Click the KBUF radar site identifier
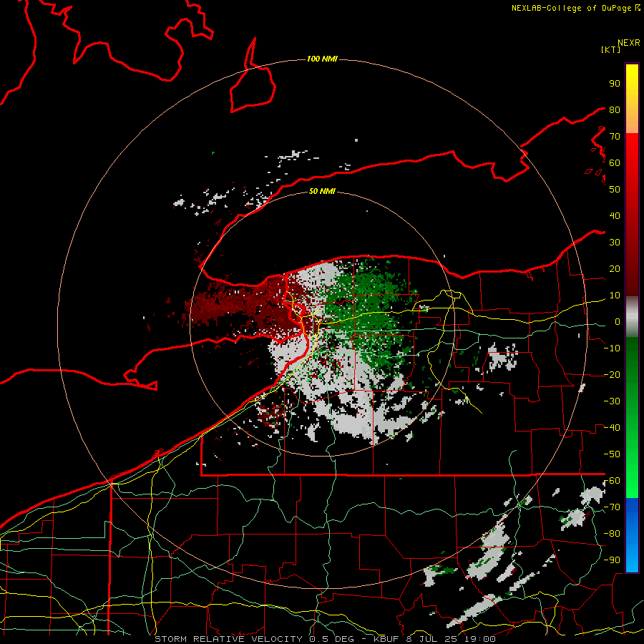 tap(388, 639)
